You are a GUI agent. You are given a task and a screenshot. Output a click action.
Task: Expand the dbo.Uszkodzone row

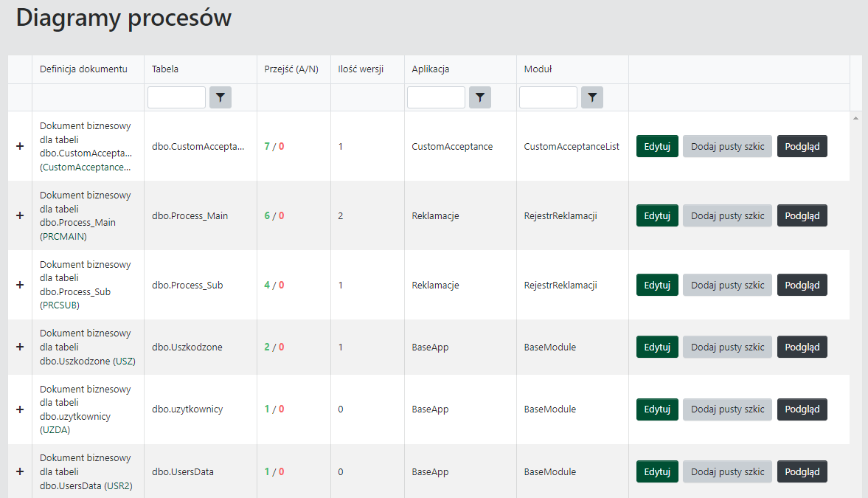pyautogui.click(x=20, y=347)
